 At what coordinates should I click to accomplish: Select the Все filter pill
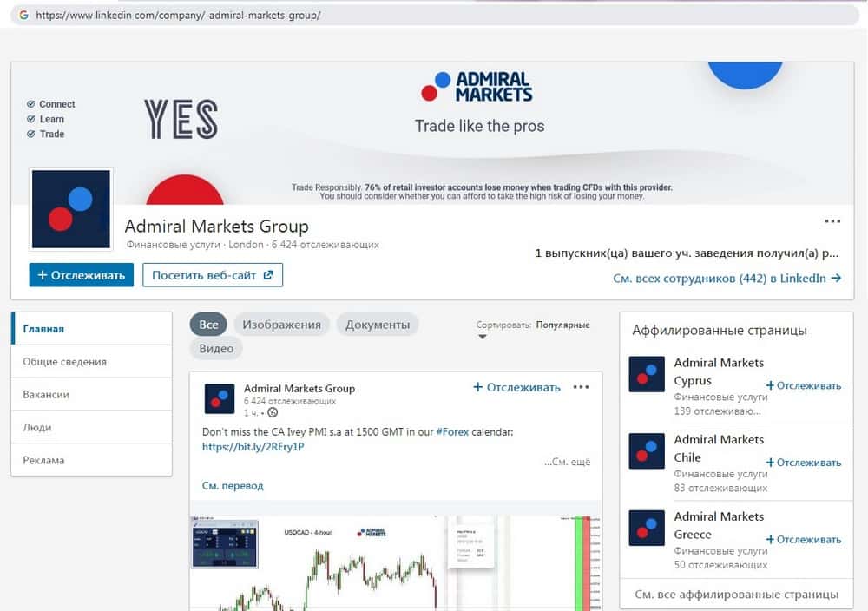[x=208, y=325]
